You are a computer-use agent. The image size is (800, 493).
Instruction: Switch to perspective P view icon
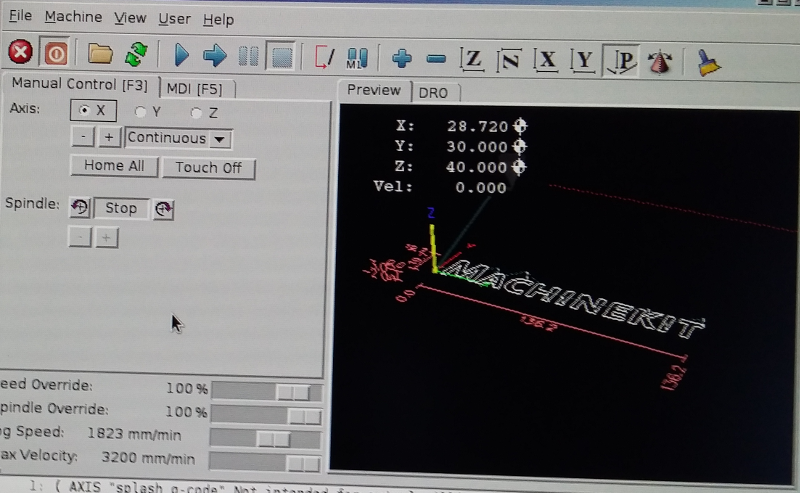(620, 62)
